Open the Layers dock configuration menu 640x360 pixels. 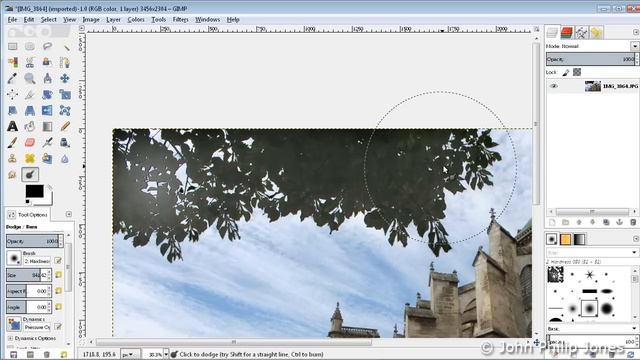point(636,32)
